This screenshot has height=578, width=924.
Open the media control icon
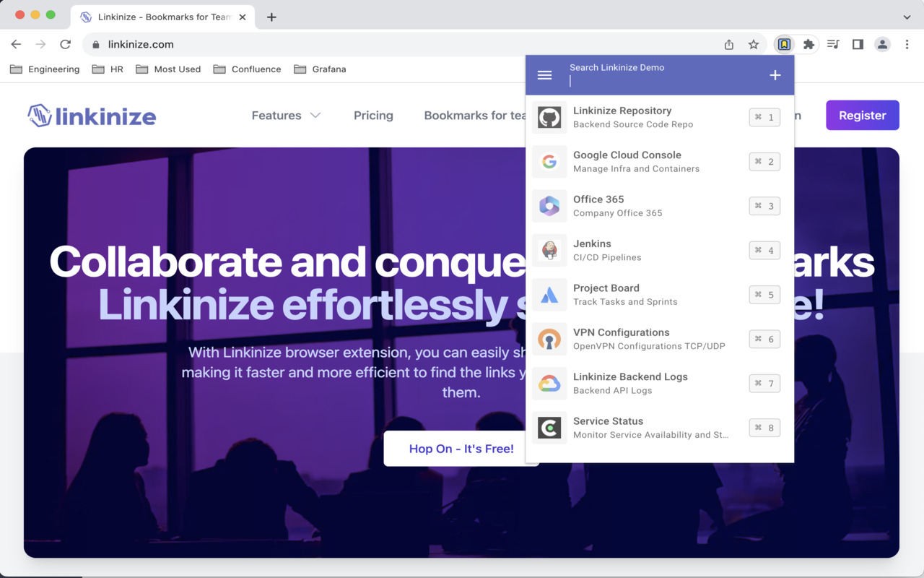833,45
